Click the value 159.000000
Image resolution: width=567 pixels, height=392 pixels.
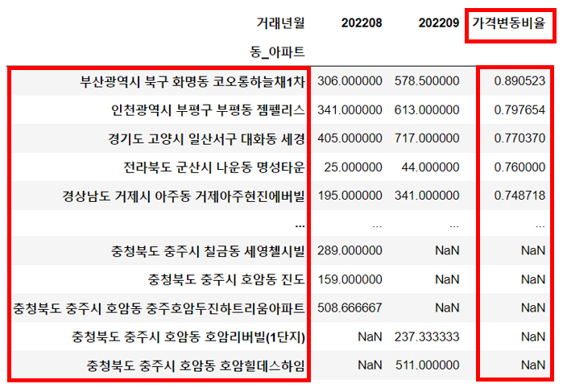pos(350,279)
